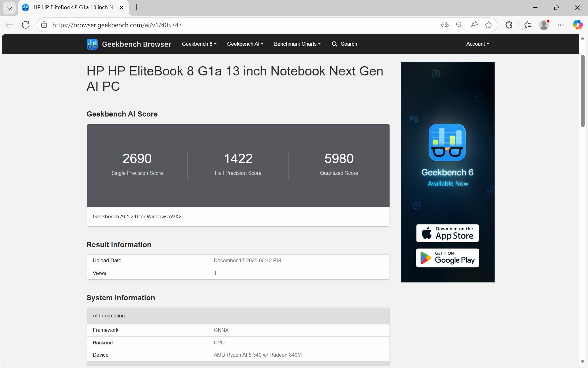Start Read Aloud from the toolbar
Screen dimensions: 588x368
(474, 25)
